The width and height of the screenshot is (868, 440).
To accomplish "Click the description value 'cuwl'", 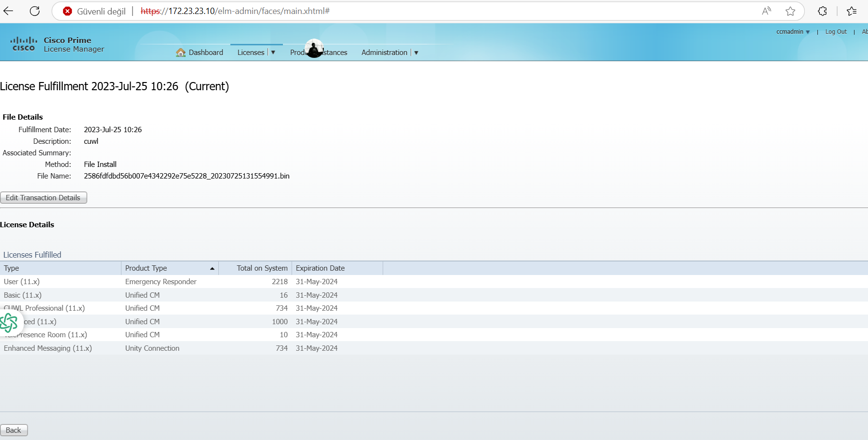I will pos(91,141).
